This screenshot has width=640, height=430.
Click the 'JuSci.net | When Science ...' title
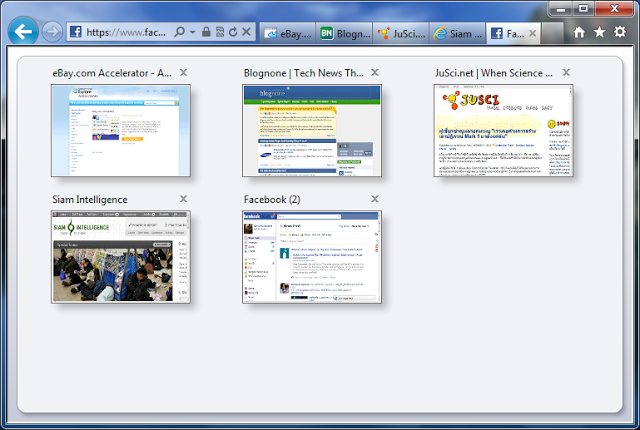coord(493,73)
